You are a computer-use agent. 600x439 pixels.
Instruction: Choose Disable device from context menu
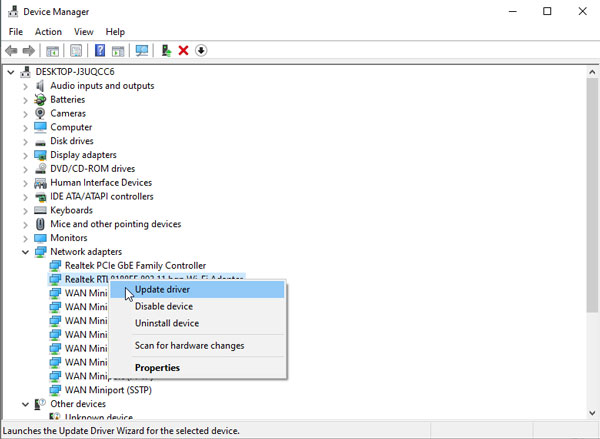pyautogui.click(x=197, y=307)
